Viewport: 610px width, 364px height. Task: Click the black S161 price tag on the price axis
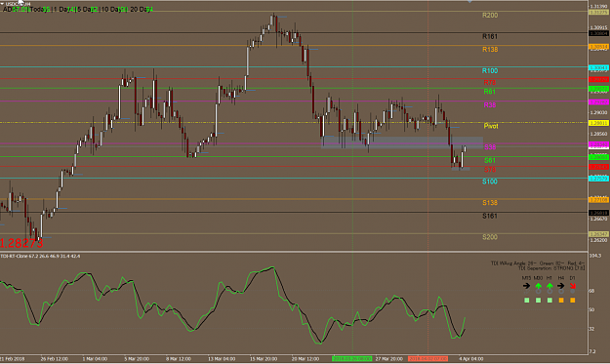tap(598, 213)
